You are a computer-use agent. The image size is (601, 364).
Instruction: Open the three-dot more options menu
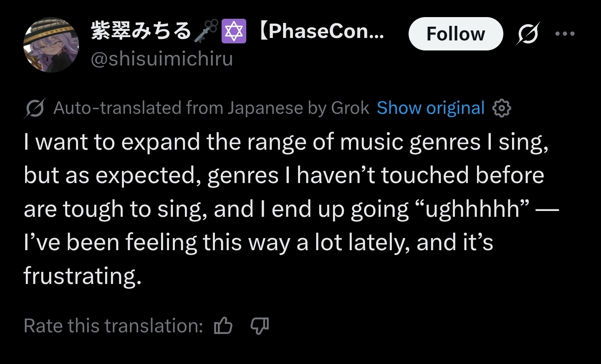[x=565, y=33]
